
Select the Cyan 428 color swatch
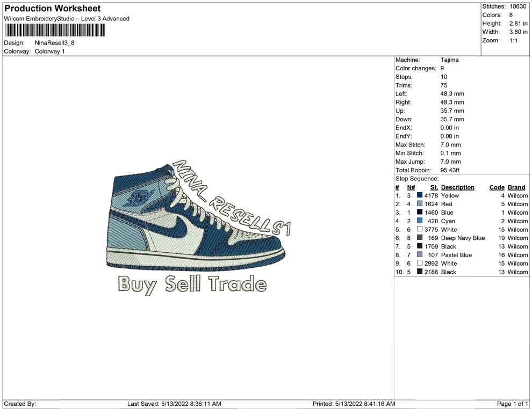click(x=420, y=221)
